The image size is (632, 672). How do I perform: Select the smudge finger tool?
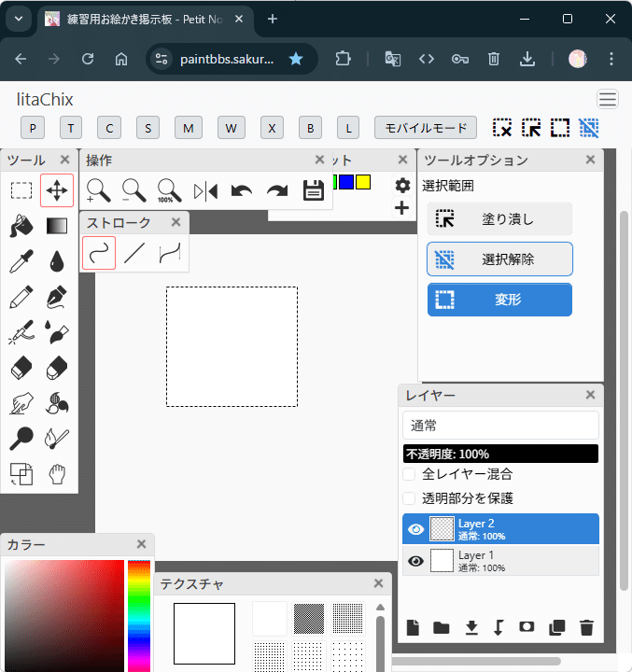(x=21, y=403)
